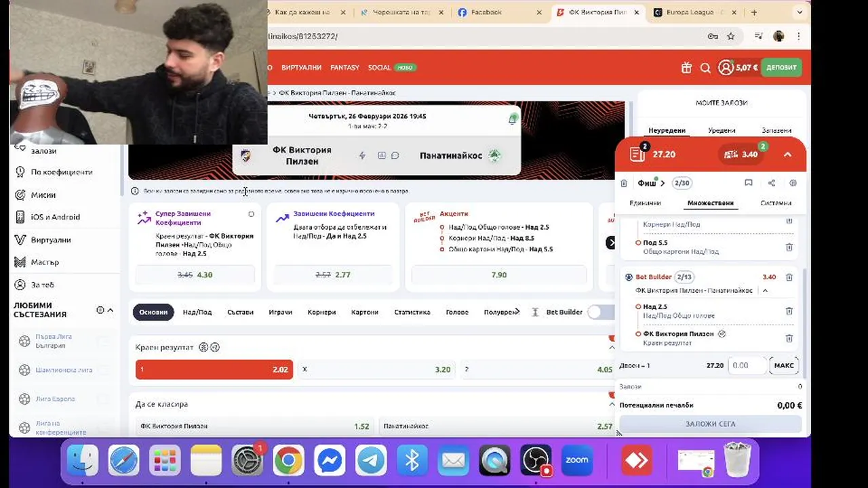Expand the Фиш chevron
868x488 pixels.
pyautogui.click(x=664, y=183)
